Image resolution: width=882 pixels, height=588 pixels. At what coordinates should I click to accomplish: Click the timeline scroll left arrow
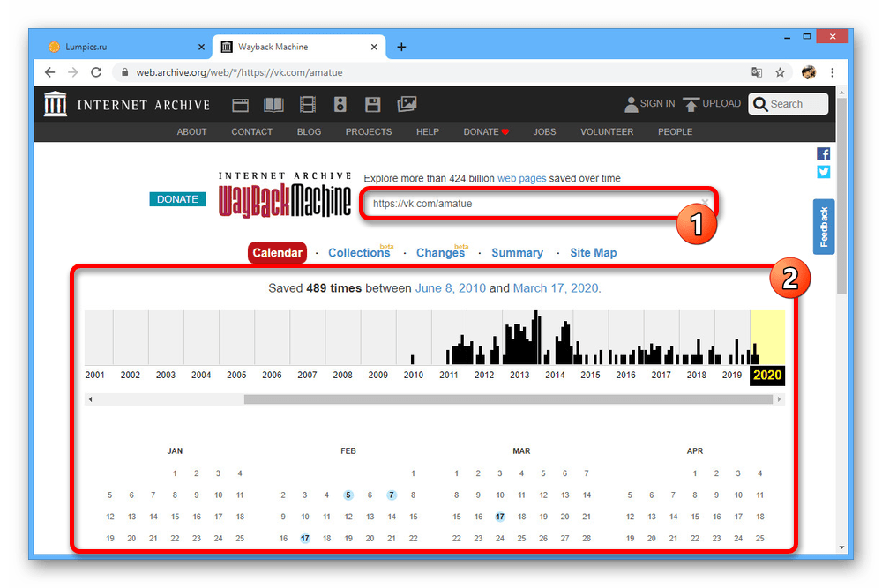(x=90, y=399)
